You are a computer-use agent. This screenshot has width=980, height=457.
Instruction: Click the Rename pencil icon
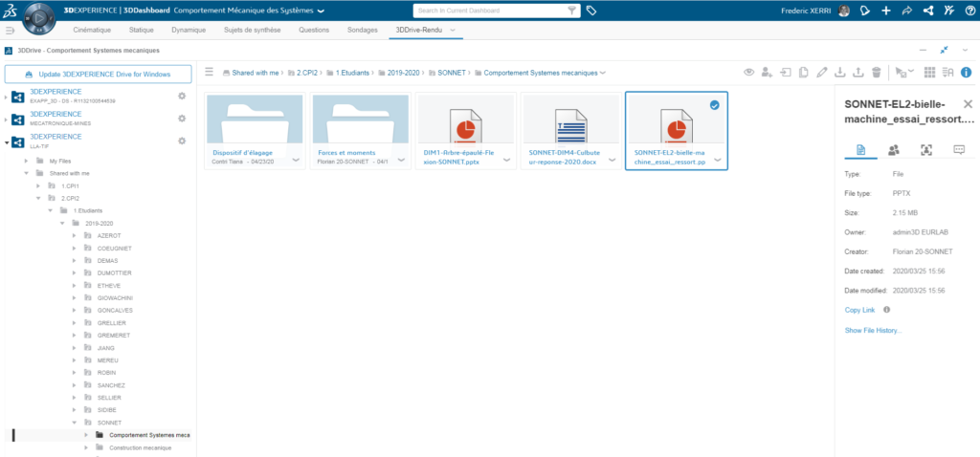822,73
